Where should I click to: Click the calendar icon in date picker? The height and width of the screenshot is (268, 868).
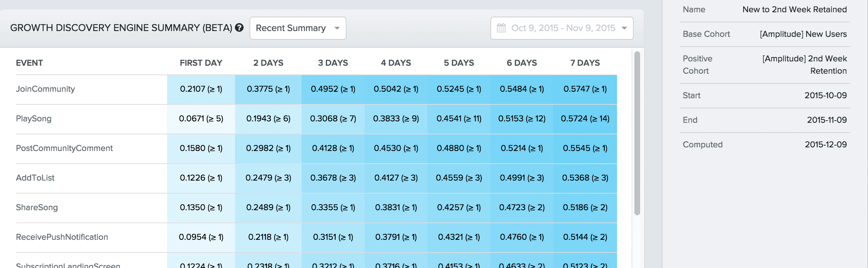501,28
